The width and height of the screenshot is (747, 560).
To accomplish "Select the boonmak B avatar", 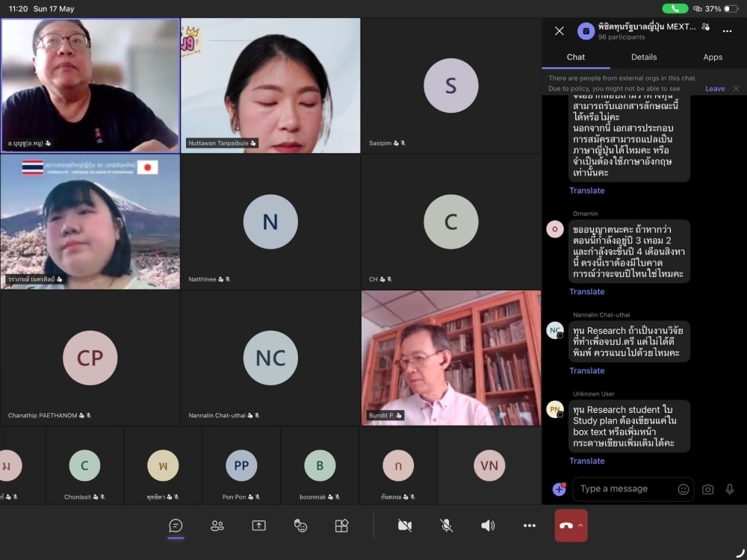I will click(320, 465).
